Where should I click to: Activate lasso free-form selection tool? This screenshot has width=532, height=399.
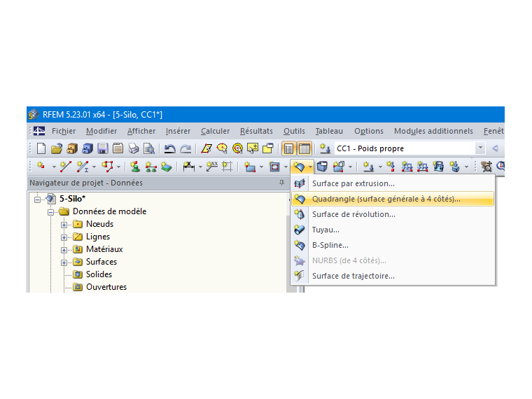coord(222,148)
